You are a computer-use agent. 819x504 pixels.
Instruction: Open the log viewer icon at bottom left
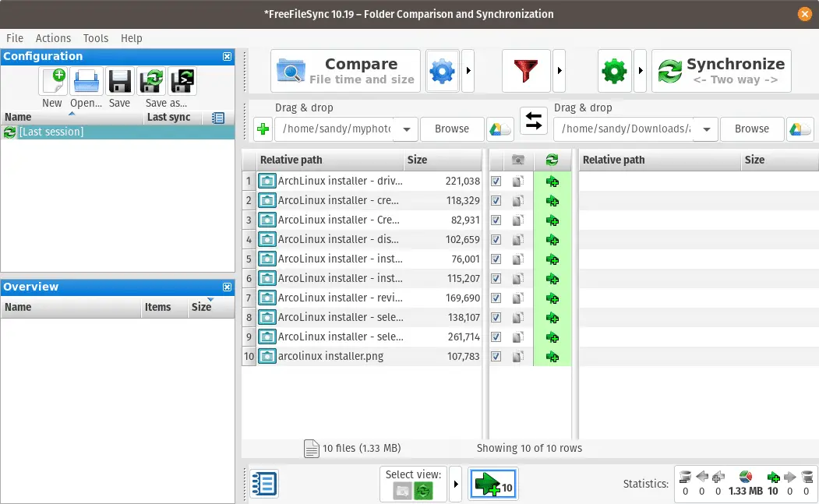pos(263,483)
